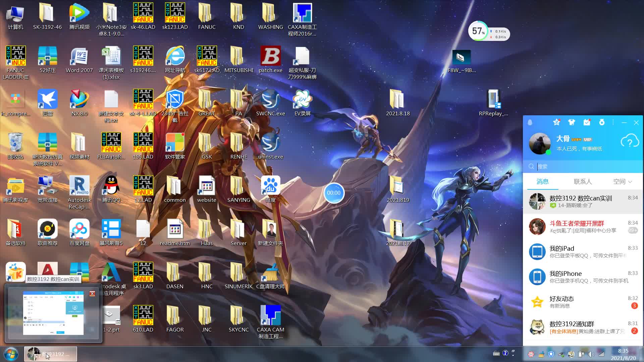Click the weather cloud icon in QQ

tap(630, 141)
